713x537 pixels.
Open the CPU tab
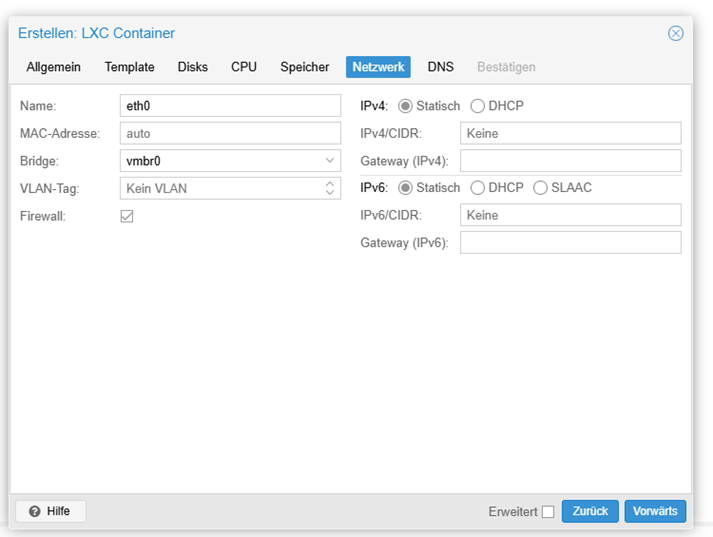pyautogui.click(x=243, y=67)
